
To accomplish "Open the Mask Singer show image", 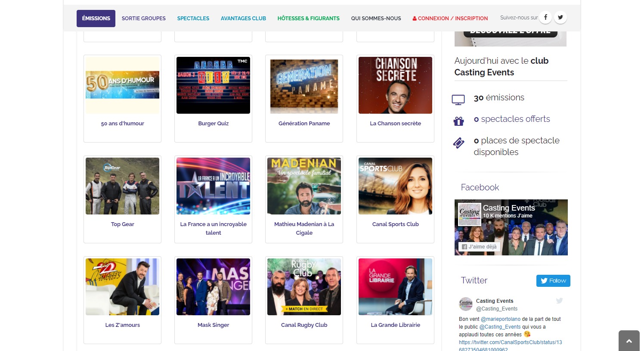I will coord(213,287).
